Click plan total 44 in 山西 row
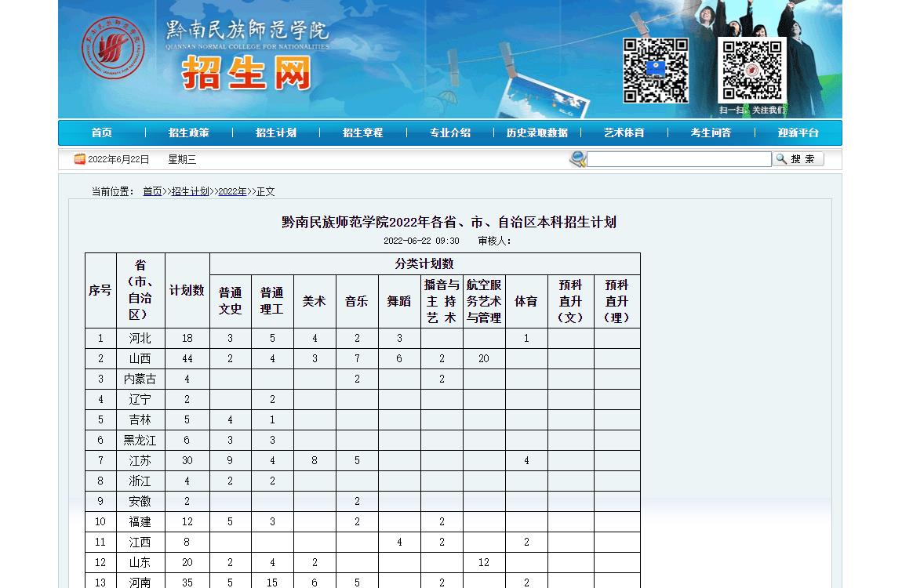The height and width of the screenshot is (588, 902). click(x=187, y=358)
